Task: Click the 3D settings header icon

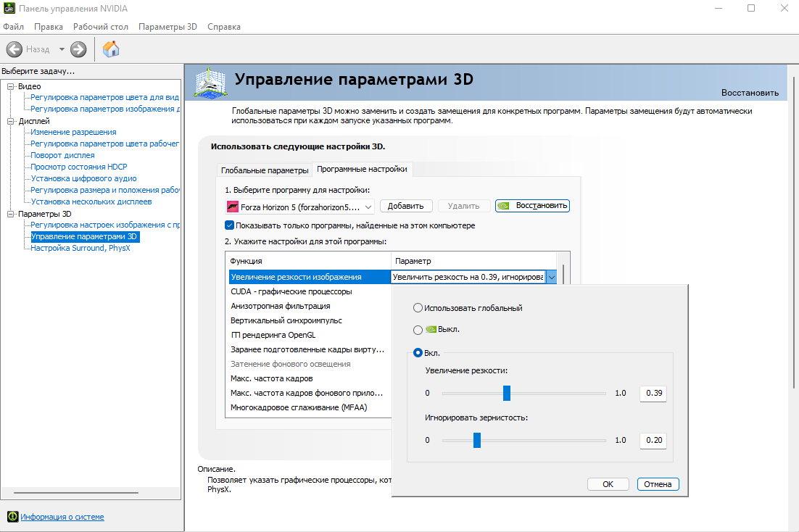Action: [x=210, y=83]
